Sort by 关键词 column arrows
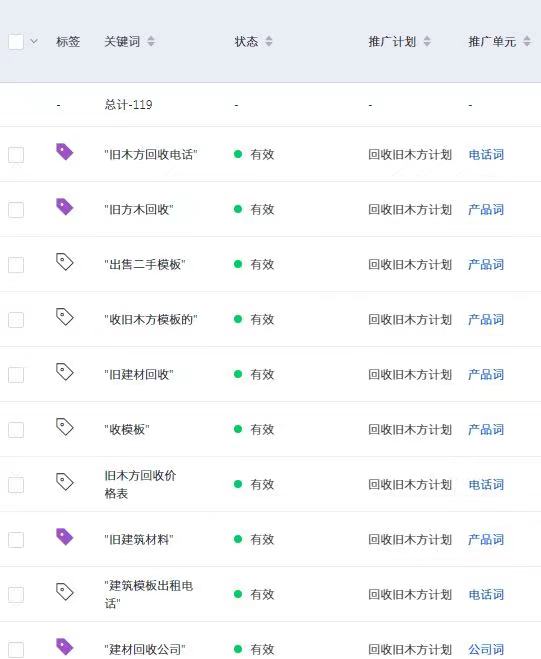Viewport: 541px width, 659px height. click(x=151, y=41)
